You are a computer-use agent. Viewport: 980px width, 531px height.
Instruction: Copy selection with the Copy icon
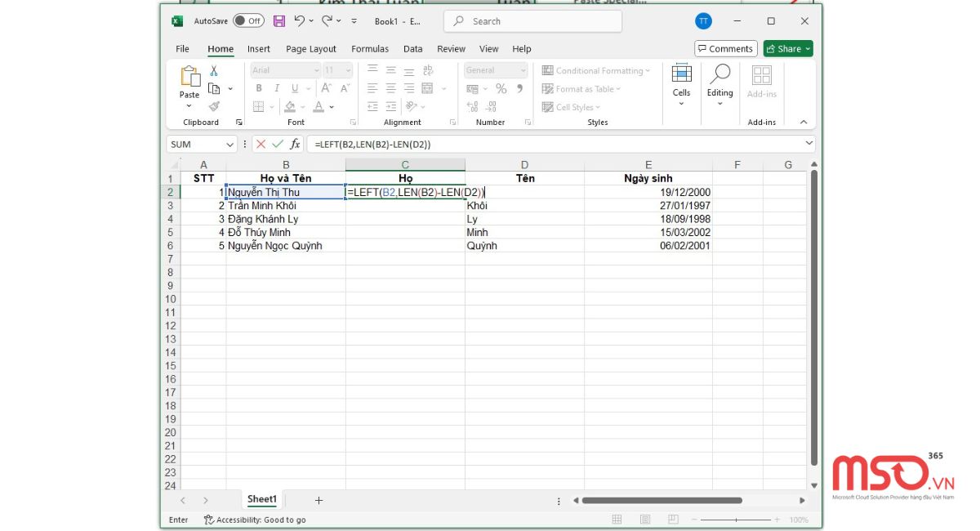[x=214, y=88]
